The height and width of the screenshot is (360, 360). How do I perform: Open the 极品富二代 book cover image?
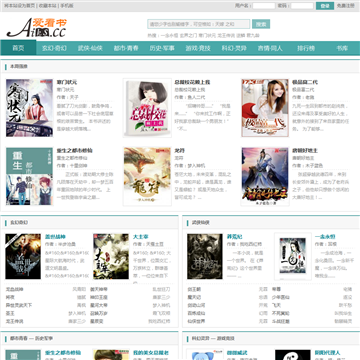265,108
